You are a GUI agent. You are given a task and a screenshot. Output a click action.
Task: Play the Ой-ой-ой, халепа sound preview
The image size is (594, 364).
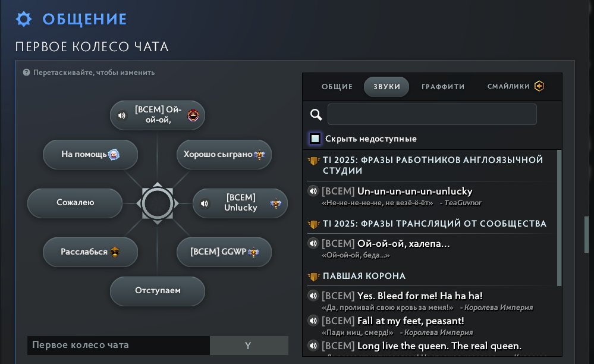point(313,243)
